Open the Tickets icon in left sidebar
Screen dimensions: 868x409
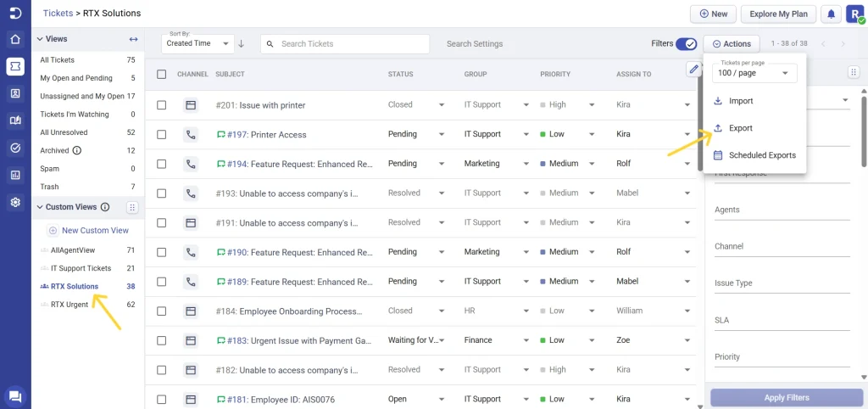tap(15, 66)
